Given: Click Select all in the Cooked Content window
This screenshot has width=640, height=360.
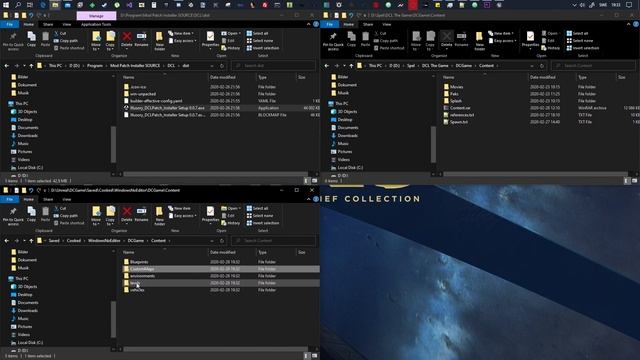Looking at the screenshot, I should click(258, 208).
